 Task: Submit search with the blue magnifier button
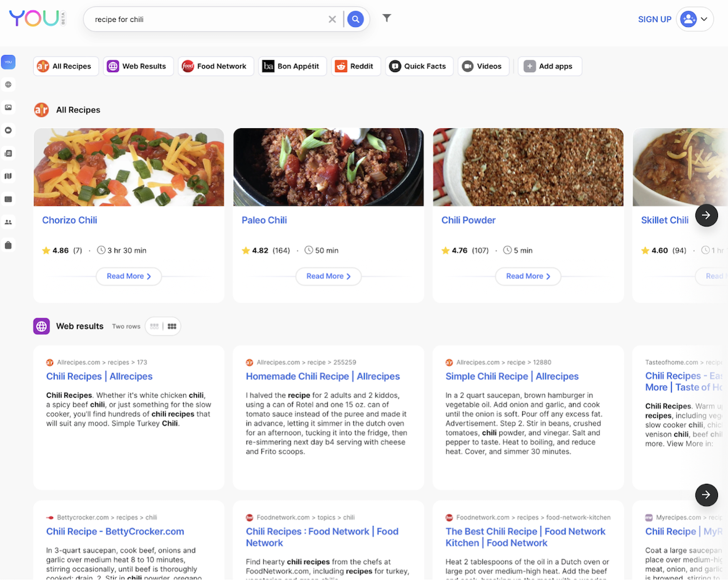(x=355, y=19)
